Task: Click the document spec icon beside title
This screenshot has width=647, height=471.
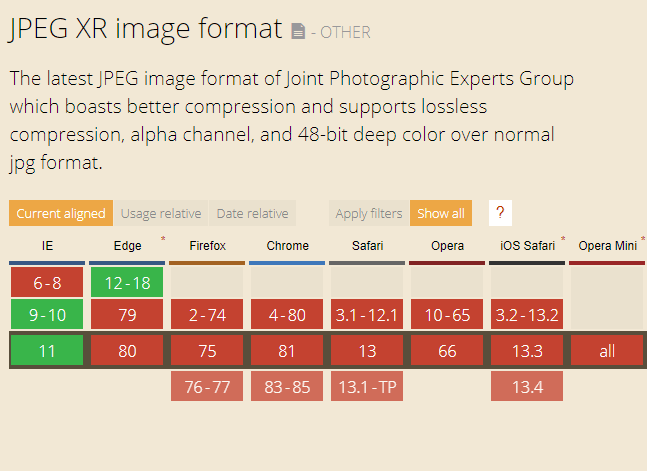Action: point(298,32)
